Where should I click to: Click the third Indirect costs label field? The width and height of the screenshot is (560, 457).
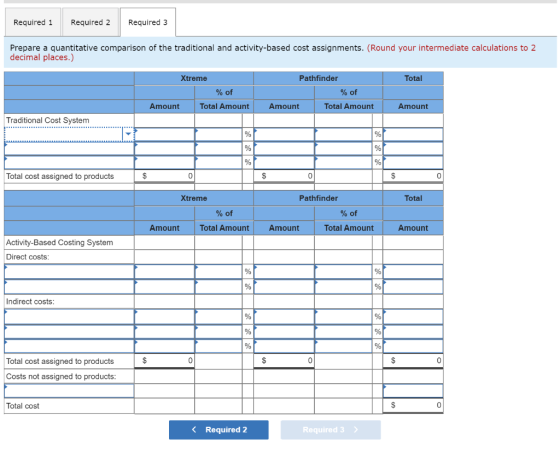pyautogui.click(x=69, y=346)
